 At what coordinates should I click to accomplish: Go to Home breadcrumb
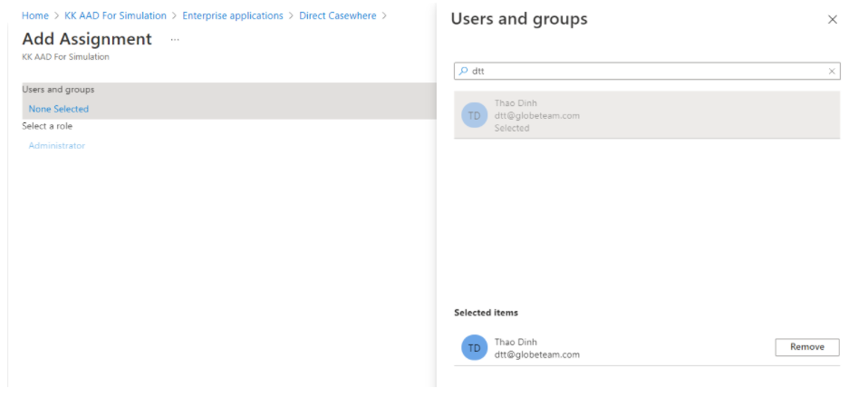click(x=34, y=16)
